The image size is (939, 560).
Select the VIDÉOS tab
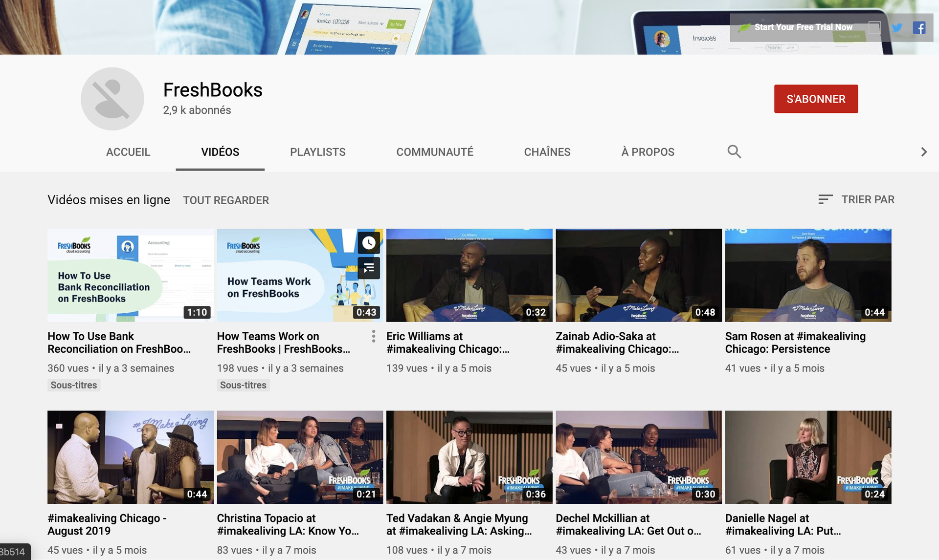click(x=220, y=152)
